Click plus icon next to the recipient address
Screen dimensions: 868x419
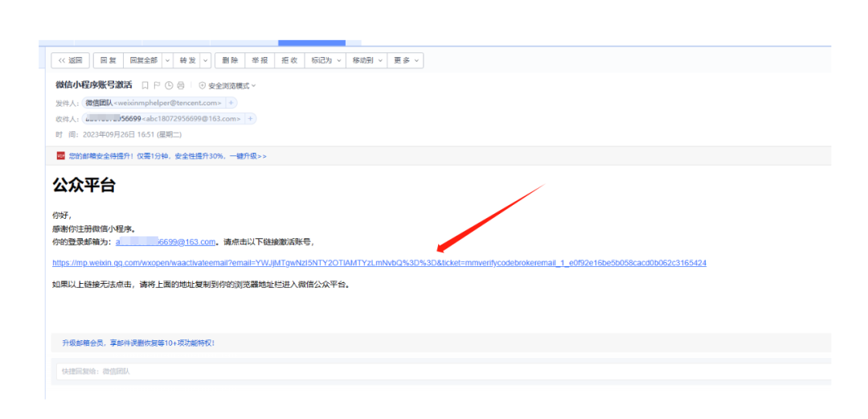[251, 119]
